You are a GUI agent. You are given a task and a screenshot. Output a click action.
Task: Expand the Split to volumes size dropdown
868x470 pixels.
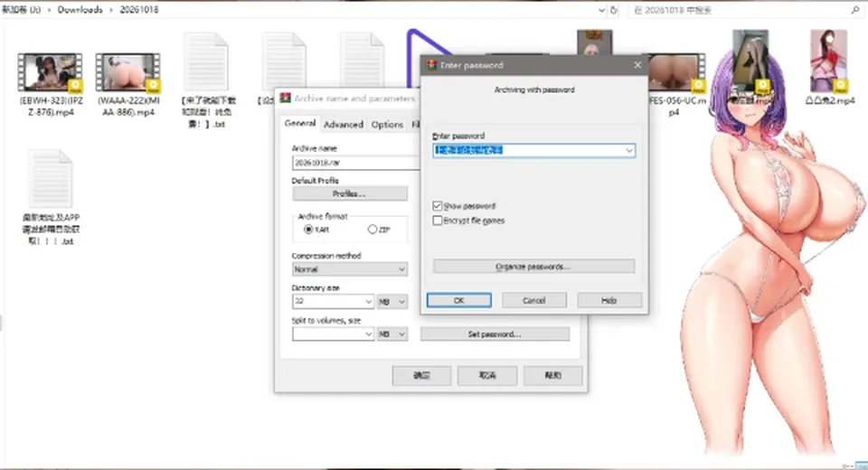click(x=368, y=334)
